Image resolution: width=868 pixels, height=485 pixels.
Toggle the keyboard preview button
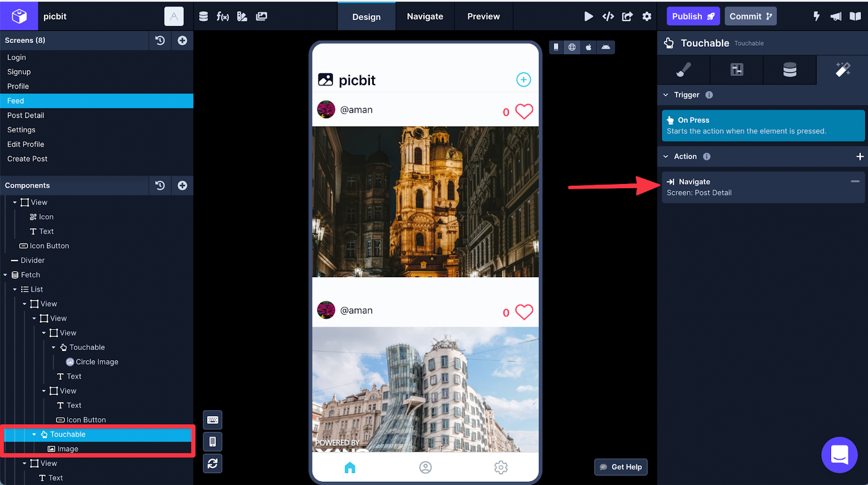[213, 420]
